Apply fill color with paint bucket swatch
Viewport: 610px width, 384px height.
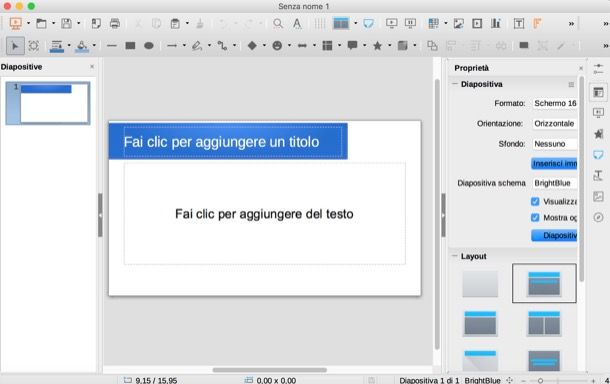82,46
